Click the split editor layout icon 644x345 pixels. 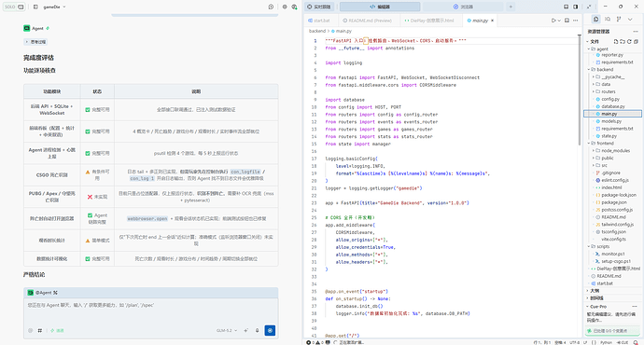point(567,21)
